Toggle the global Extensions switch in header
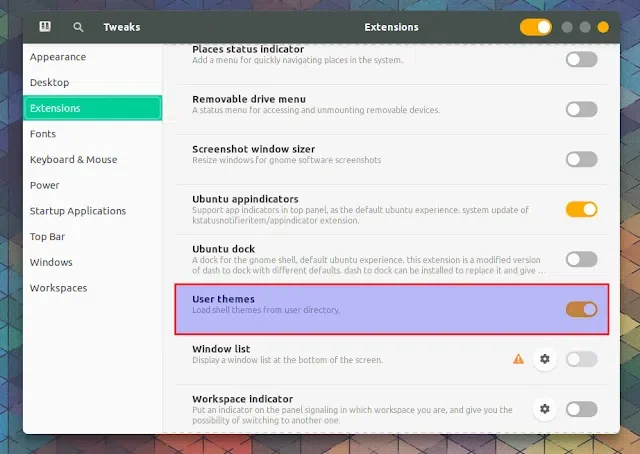Viewport: 640px width, 454px height. pos(536,27)
